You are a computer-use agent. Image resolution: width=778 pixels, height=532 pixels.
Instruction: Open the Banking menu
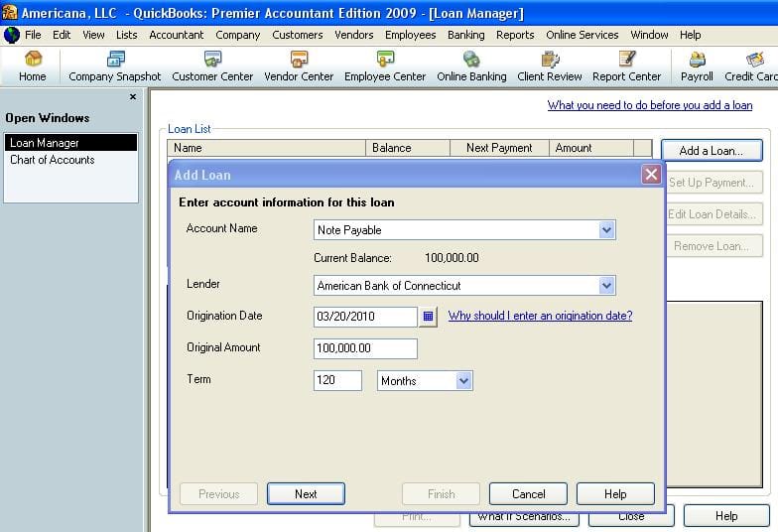tap(466, 35)
